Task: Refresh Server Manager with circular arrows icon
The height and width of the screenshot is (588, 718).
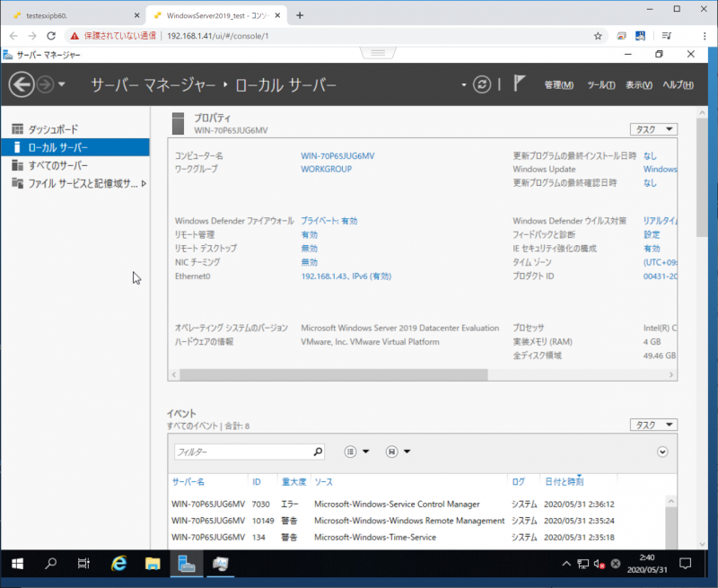Action: (482, 84)
